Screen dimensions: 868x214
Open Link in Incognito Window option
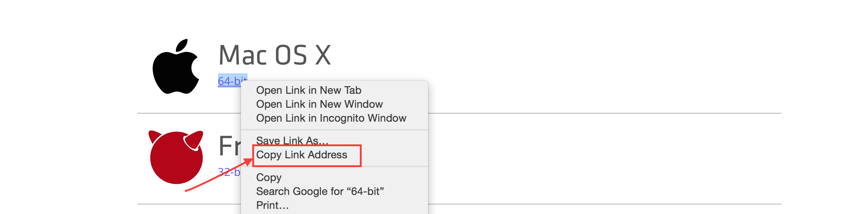331,118
